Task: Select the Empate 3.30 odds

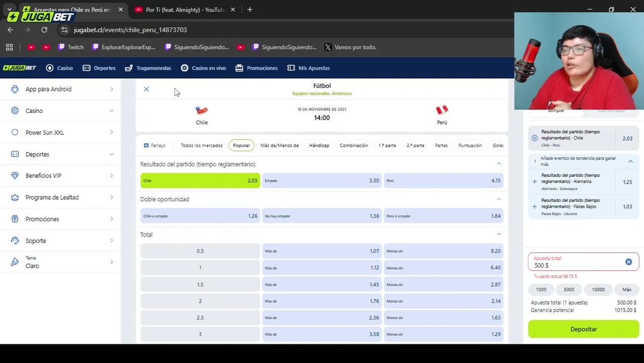Action: (x=321, y=180)
